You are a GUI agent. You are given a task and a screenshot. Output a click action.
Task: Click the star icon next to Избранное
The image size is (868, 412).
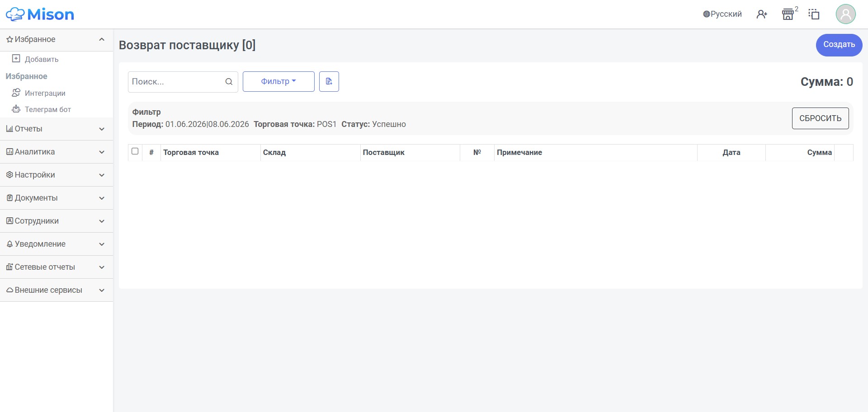9,40
